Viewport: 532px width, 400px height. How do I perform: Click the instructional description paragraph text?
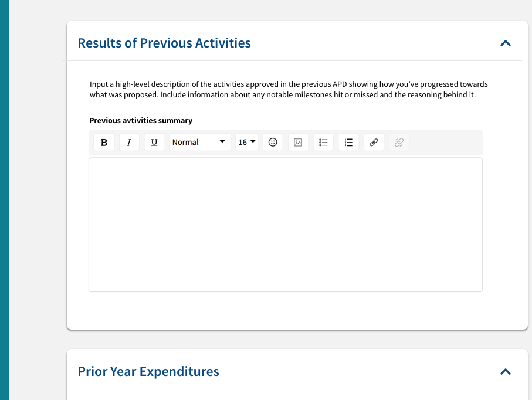287,89
